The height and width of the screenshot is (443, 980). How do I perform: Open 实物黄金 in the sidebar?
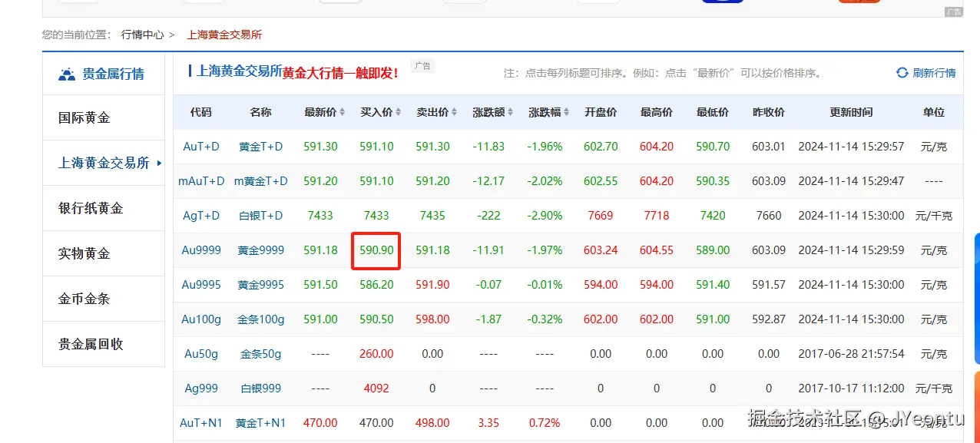(x=84, y=253)
